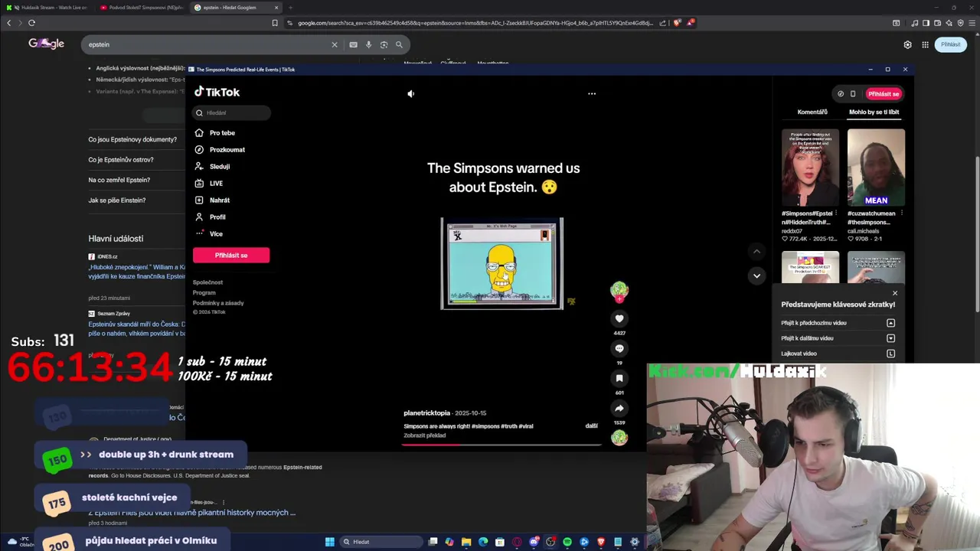
Task: Open Windows Start menu
Action: [330, 542]
